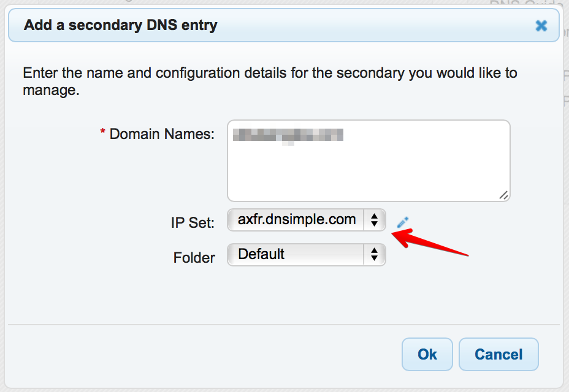Click the edit pencil pointed to by the red arrow
The height and width of the screenshot is (392, 569).
point(403,221)
